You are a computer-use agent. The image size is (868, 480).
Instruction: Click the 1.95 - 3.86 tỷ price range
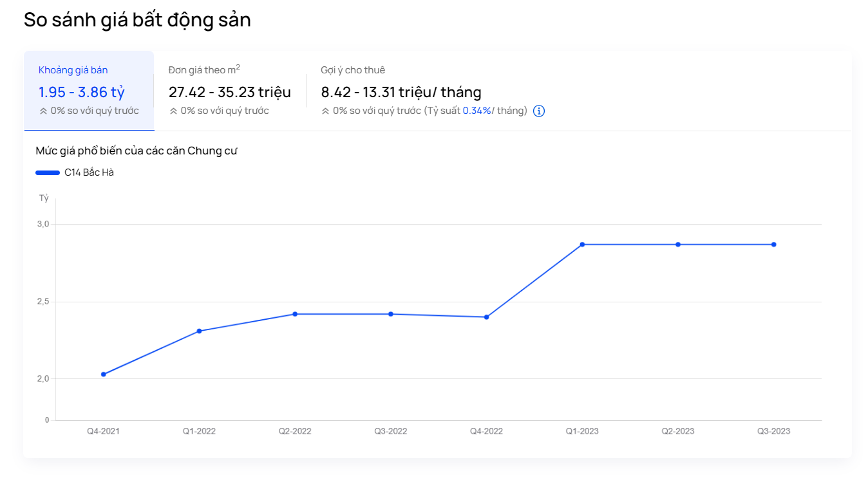[82, 91]
